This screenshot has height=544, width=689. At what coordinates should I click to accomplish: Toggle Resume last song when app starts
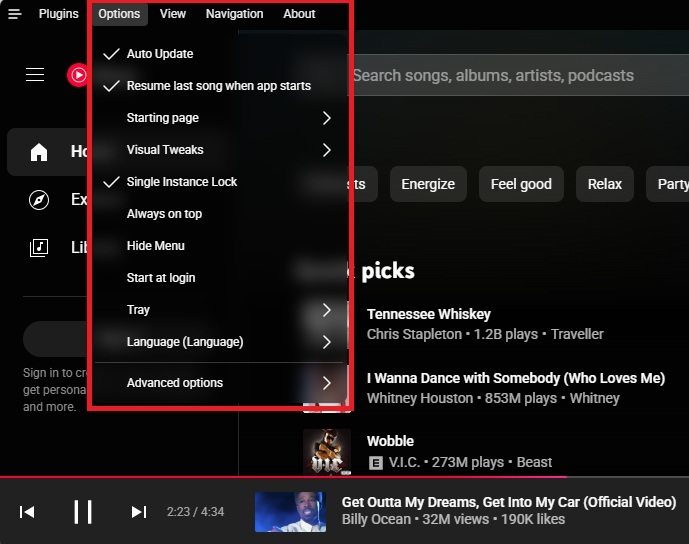[x=219, y=86]
